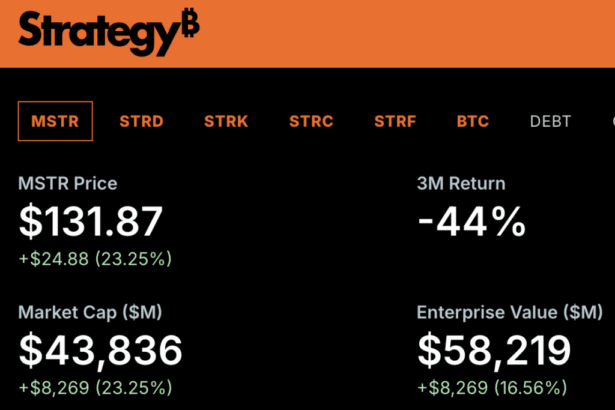615x410 pixels.
Task: Switch to the STRC tab
Action: (311, 122)
